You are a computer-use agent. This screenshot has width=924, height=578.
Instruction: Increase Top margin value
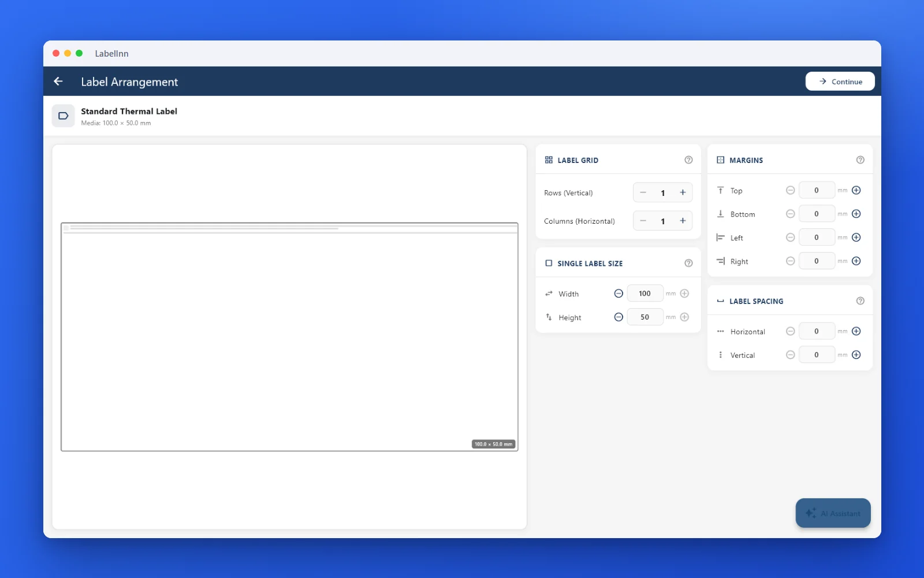click(x=856, y=190)
